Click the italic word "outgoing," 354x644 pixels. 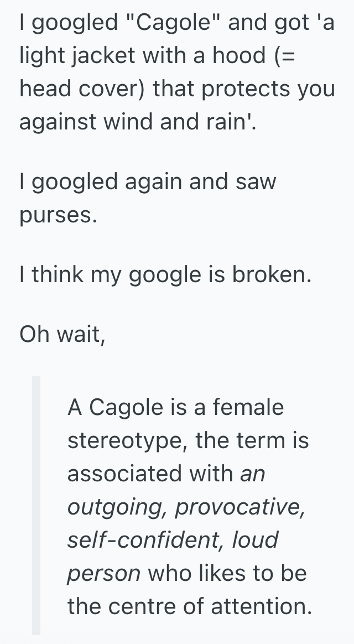tap(117, 507)
